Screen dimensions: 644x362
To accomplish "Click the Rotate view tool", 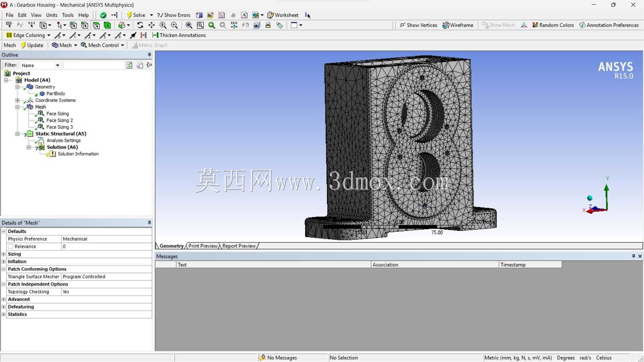I will point(140,25).
